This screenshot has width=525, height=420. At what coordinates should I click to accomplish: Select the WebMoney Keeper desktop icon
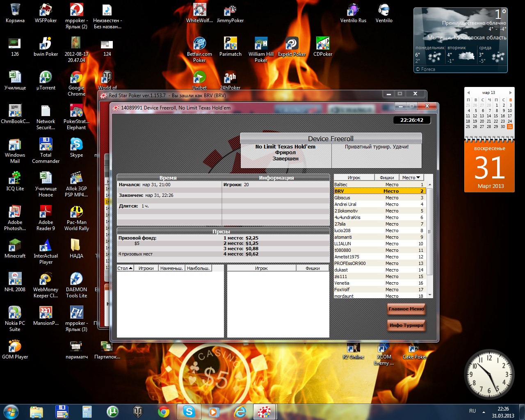(46, 285)
